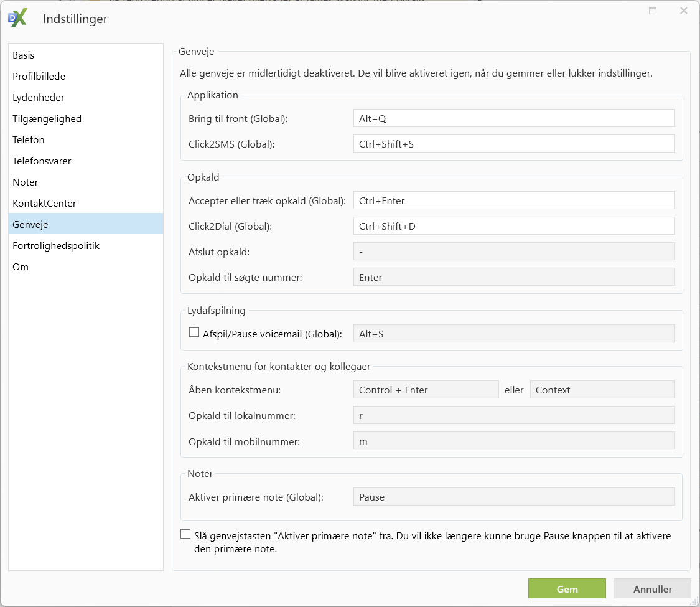The height and width of the screenshot is (607, 700).
Task: Open Tilgængelighed in the left menu
Action: pyautogui.click(x=47, y=119)
